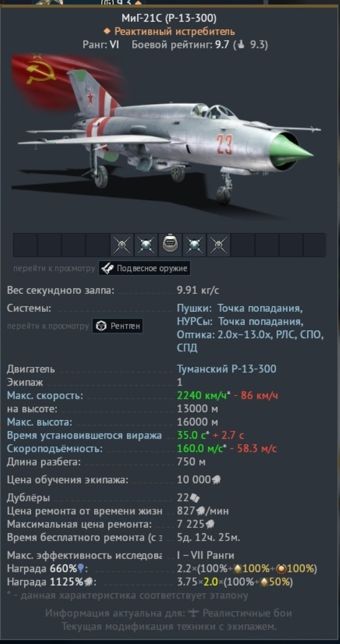Click the leftmost missile pylon slot icon
340x644 pixels.
click(122, 245)
